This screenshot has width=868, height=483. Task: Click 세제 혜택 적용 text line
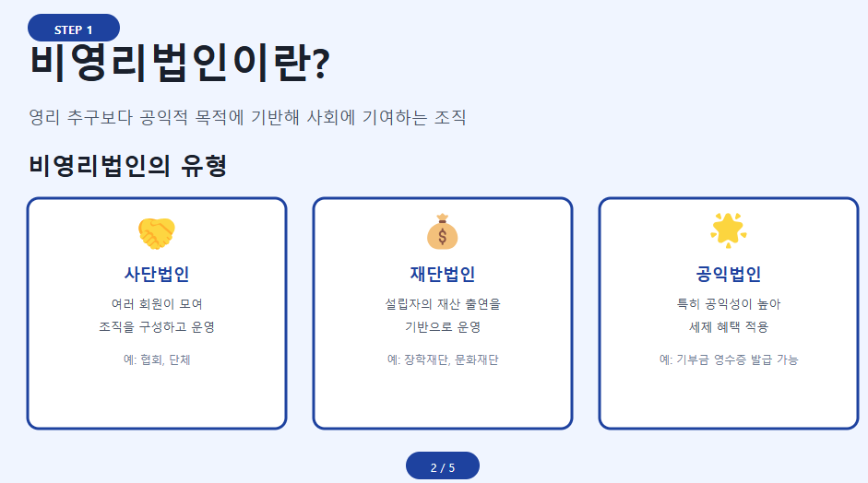(729, 327)
